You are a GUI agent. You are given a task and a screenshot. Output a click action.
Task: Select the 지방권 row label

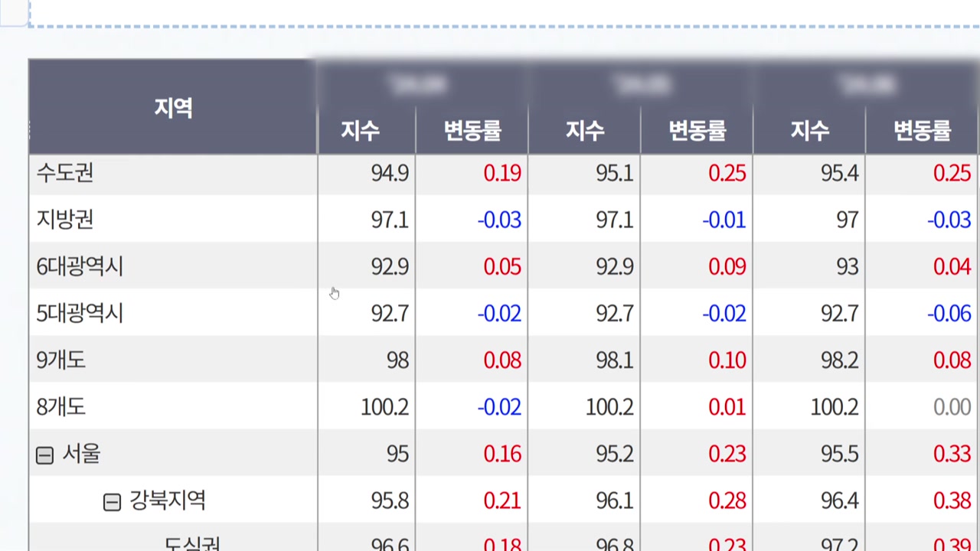pos(65,220)
